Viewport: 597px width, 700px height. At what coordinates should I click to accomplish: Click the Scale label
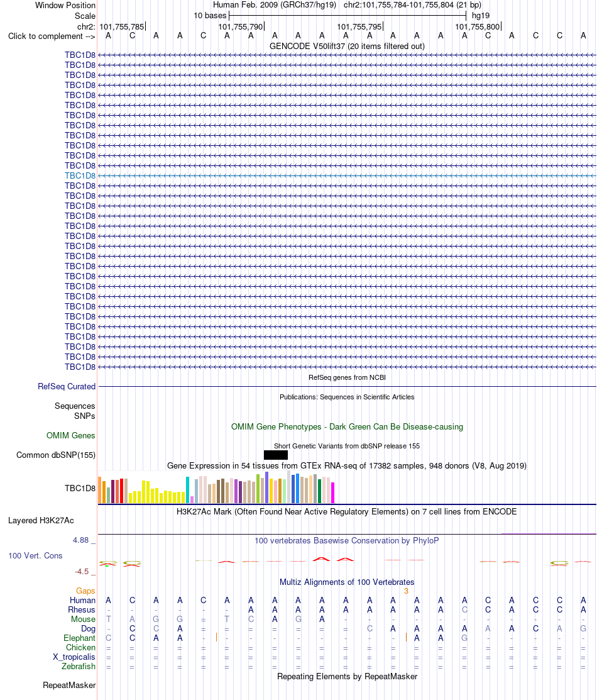tap(85, 16)
